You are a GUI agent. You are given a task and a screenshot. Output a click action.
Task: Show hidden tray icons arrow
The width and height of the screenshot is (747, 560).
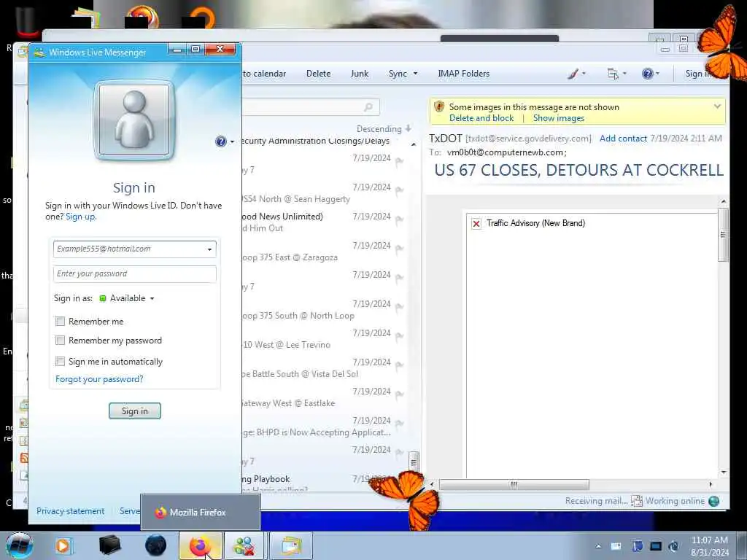pos(598,546)
